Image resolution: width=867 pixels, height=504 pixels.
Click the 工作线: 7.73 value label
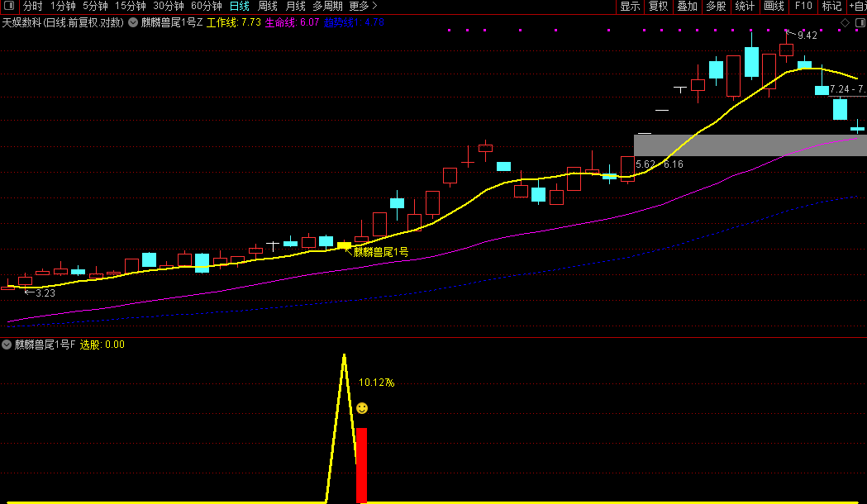tap(233, 22)
